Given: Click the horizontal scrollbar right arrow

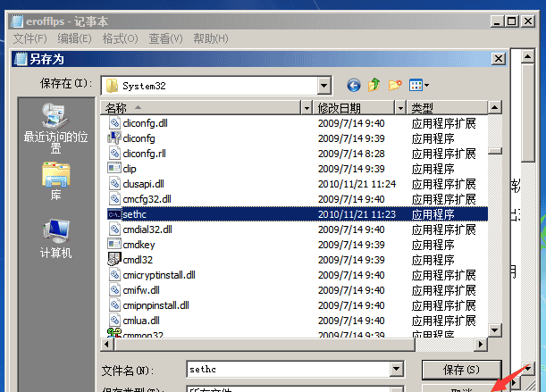Looking at the screenshot, I should tap(481, 345).
